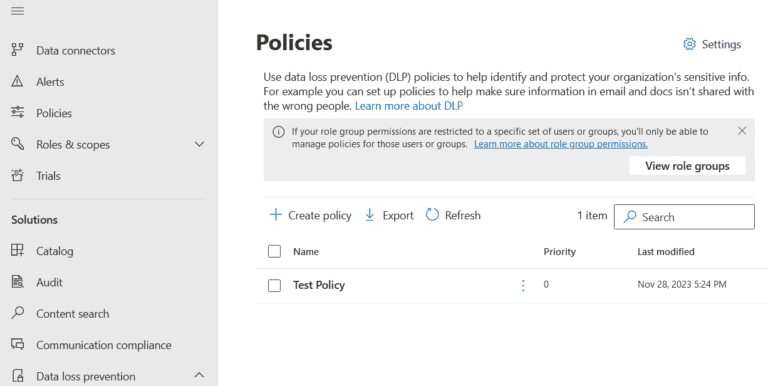This screenshot has height=386, width=768.
Task: Open Audit from the sidebar icon
Action: click(x=18, y=282)
